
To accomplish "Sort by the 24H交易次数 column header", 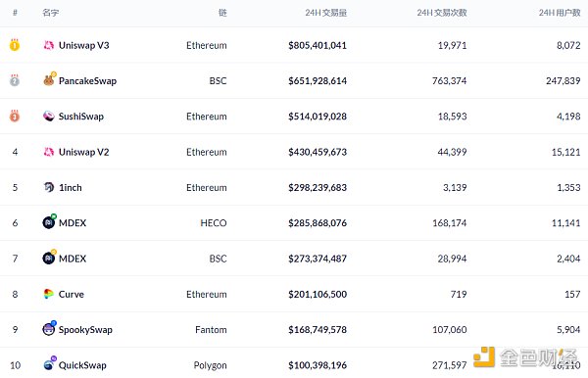I will click(442, 13).
